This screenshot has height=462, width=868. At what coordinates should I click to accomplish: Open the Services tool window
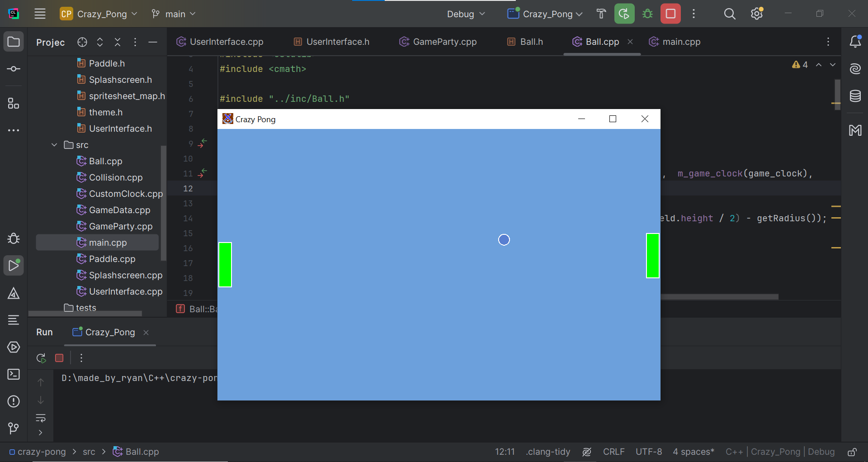14,347
